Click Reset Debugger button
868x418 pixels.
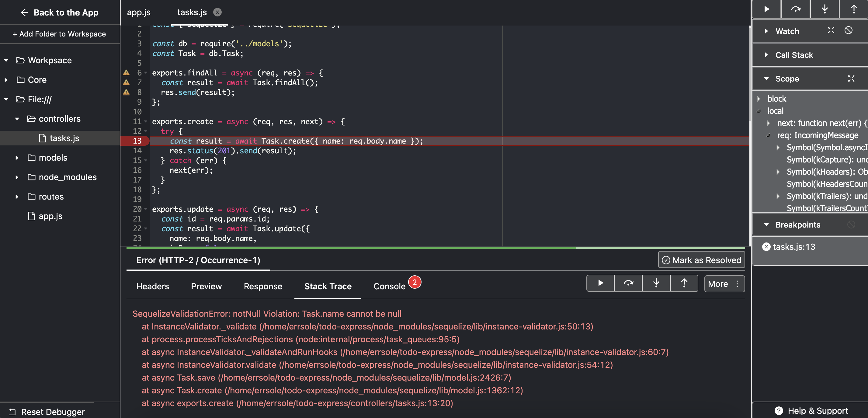pos(47,412)
